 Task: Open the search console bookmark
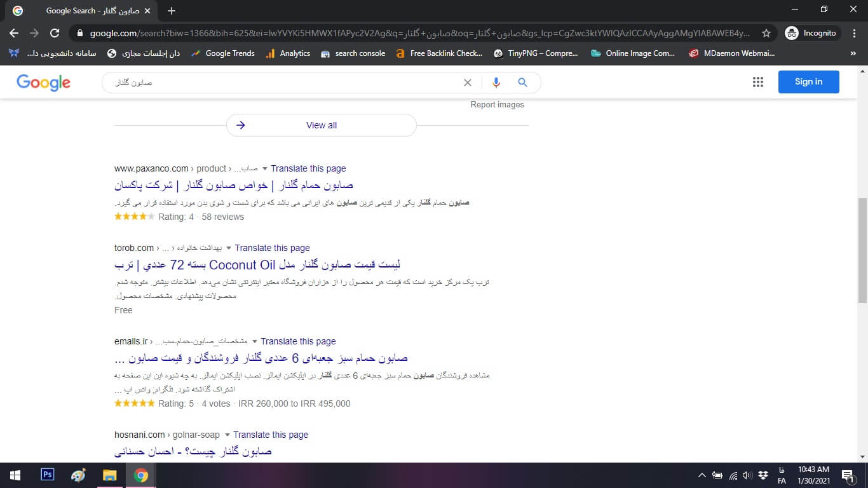[353, 53]
